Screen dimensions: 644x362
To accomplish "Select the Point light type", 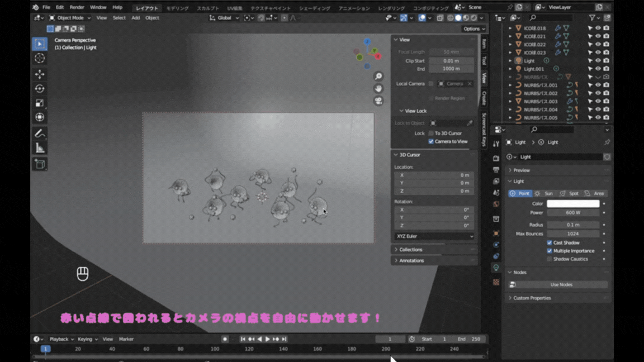I will pos(520,193).
